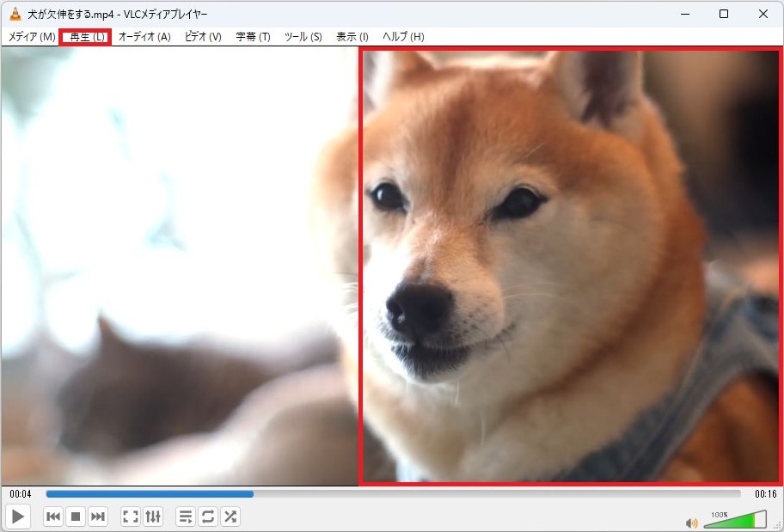Viewport: 784px width, 532px height.
Task: Mute audio via speaker icon
Action: pos(691,523)
